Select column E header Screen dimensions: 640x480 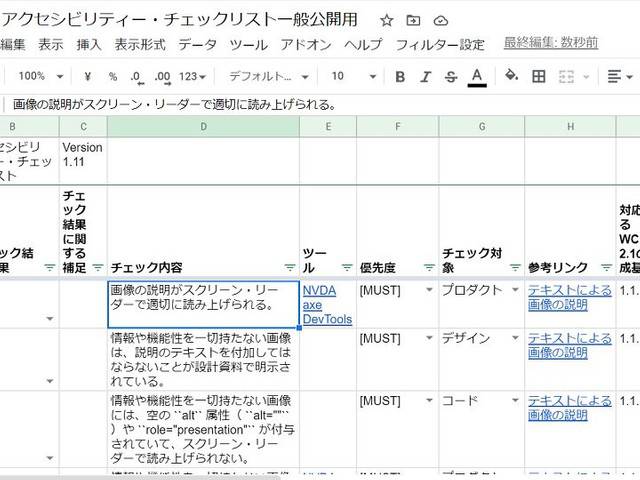click(x=328, y=127)
